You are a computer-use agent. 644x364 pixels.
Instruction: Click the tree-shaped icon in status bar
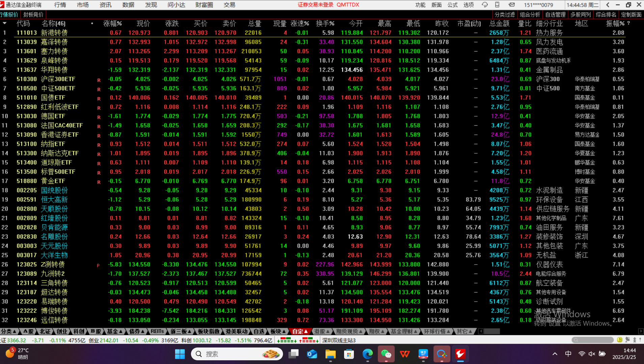635,340
